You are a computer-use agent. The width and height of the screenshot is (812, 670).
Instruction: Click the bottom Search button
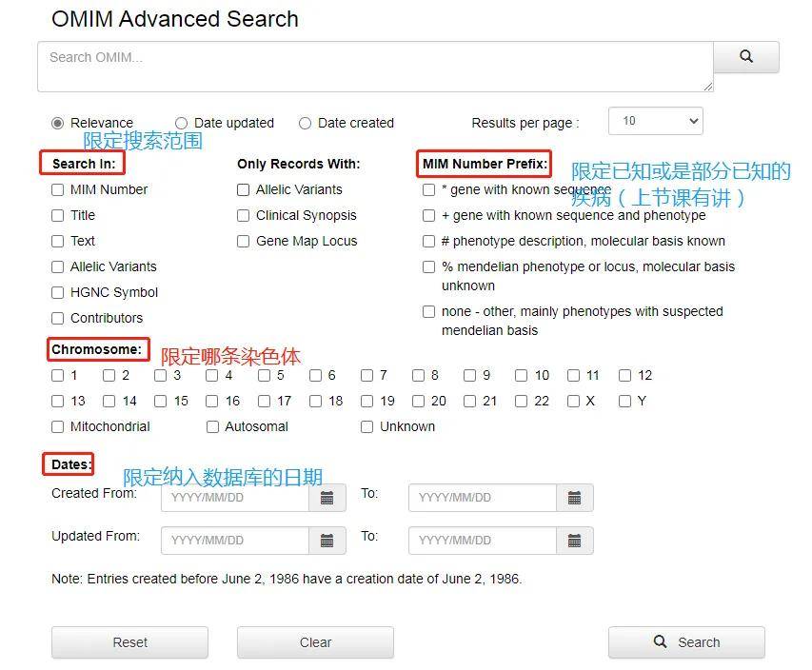click(x=686, y=642)
